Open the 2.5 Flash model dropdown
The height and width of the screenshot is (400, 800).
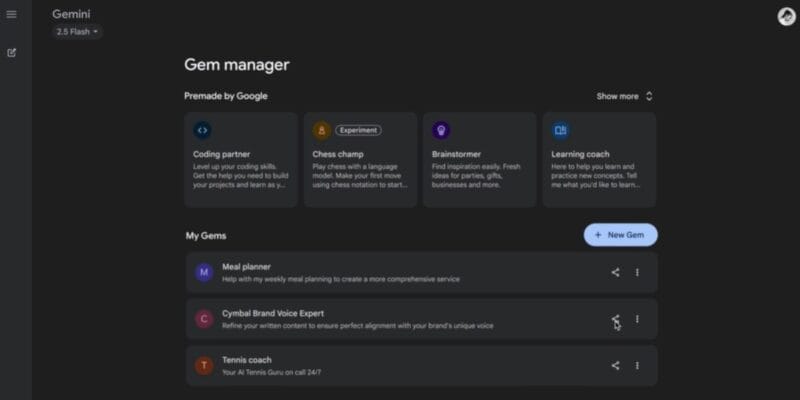pos(77,32)
